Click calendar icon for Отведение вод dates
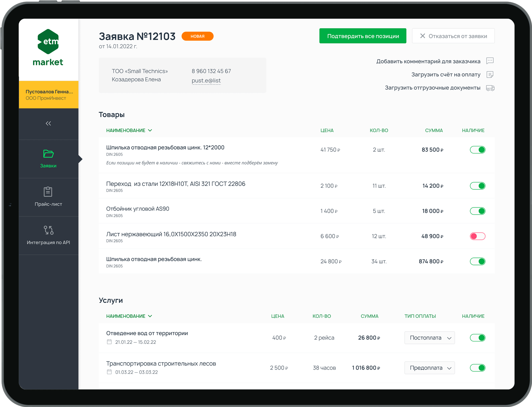 pyautogui.click(x=109, y=342)
